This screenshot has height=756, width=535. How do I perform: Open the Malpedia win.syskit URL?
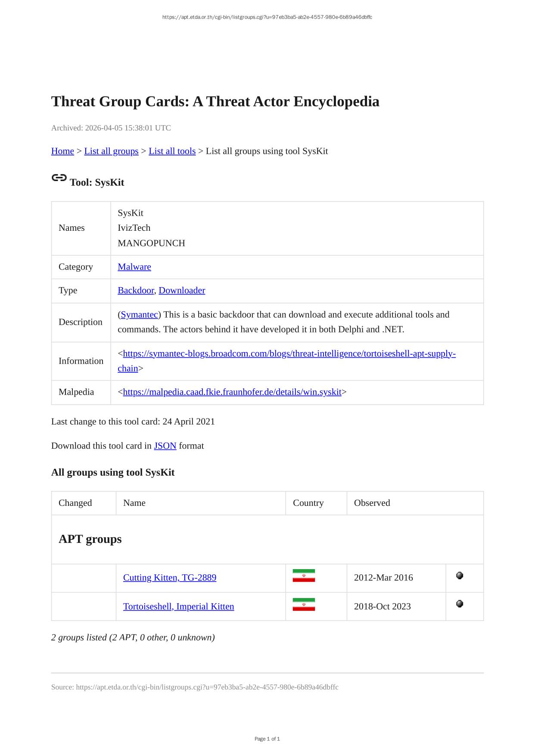pos(232,392)
